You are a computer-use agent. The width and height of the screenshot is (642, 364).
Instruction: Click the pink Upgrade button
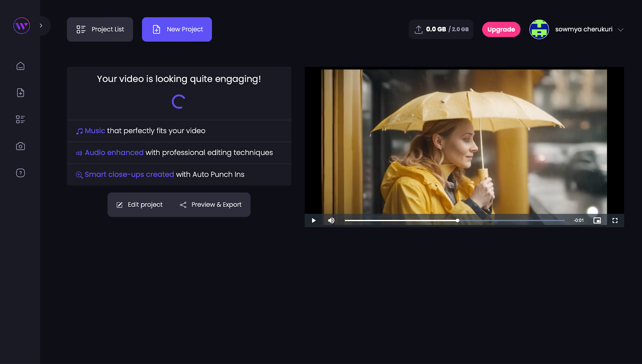[501, 29]
